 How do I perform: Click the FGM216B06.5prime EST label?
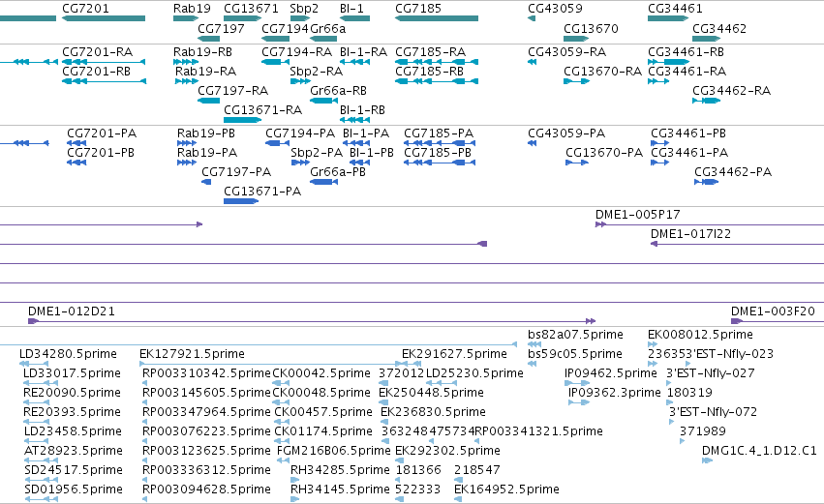(x=334, y=451)
